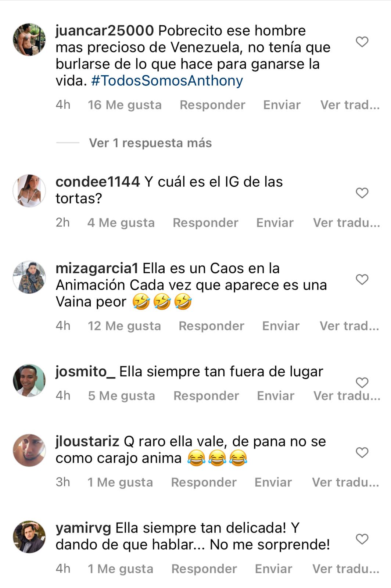Show translation for mizagarcia1's comment
The width and height of the screenshot is (391, 588).
[x=349, y=326]
